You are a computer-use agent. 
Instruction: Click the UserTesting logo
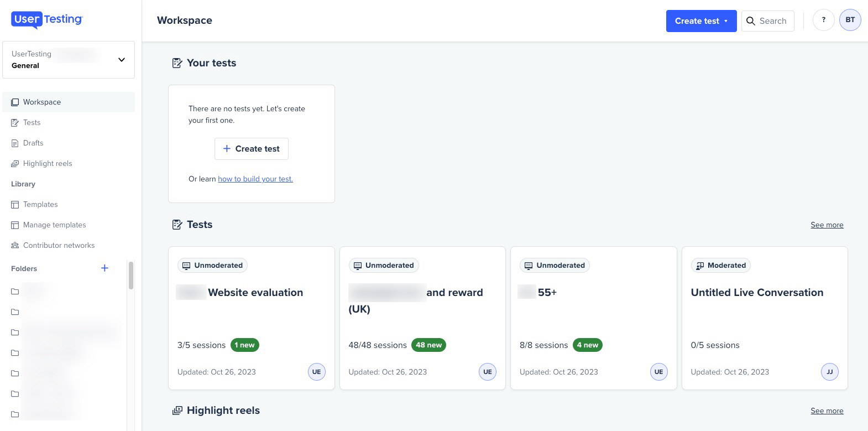47,20
